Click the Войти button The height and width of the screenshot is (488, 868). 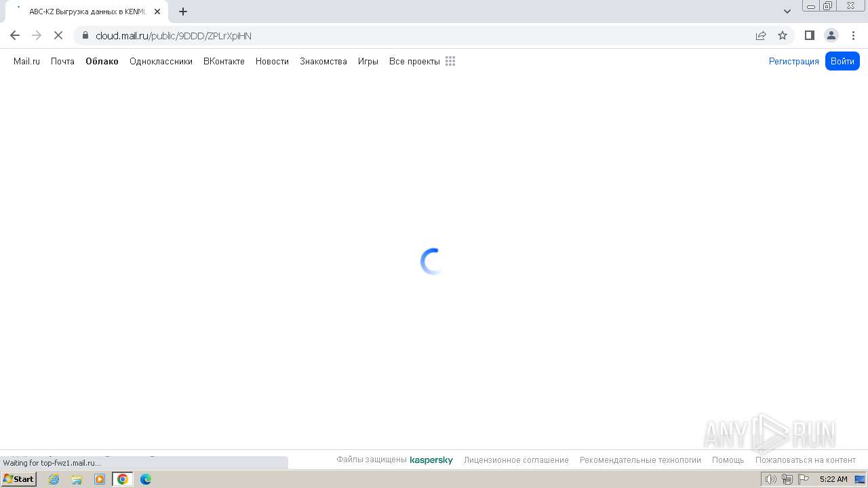tap(842, 61)
